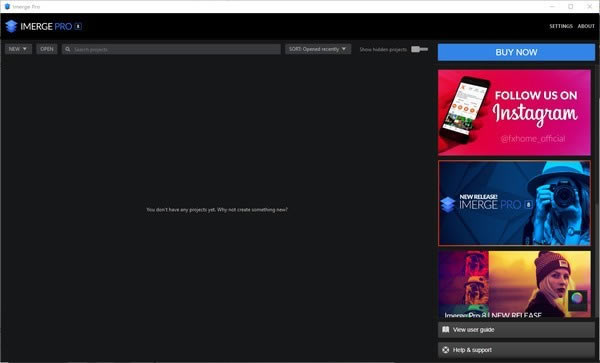The image size is (600, 363).
Task: Open the ABOUT menu item
Action: (586, 26)
